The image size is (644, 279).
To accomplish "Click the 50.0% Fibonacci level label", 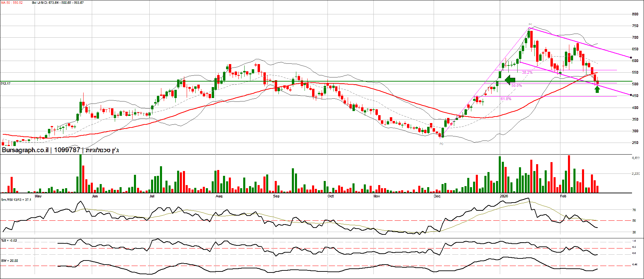I will [516, 85].
